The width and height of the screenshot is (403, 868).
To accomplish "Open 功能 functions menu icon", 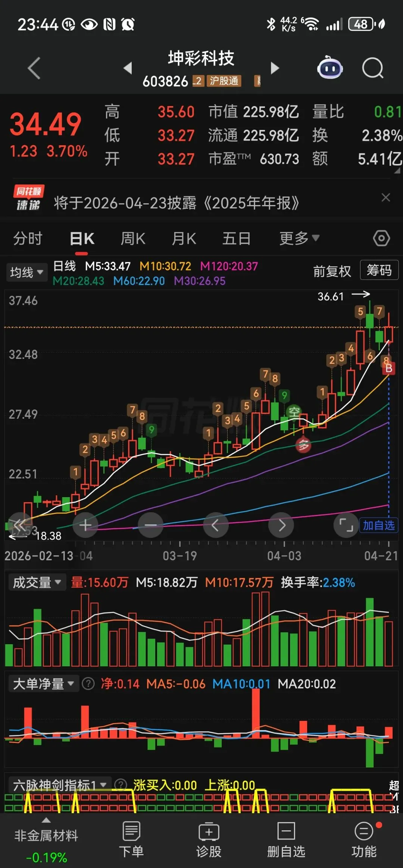I will click(x=364, y=839).
